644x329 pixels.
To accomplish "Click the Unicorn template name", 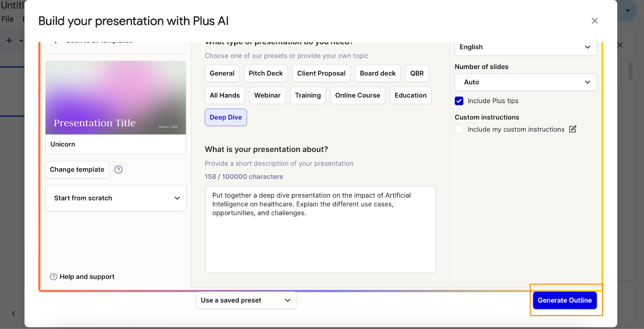I will [63, 144].
